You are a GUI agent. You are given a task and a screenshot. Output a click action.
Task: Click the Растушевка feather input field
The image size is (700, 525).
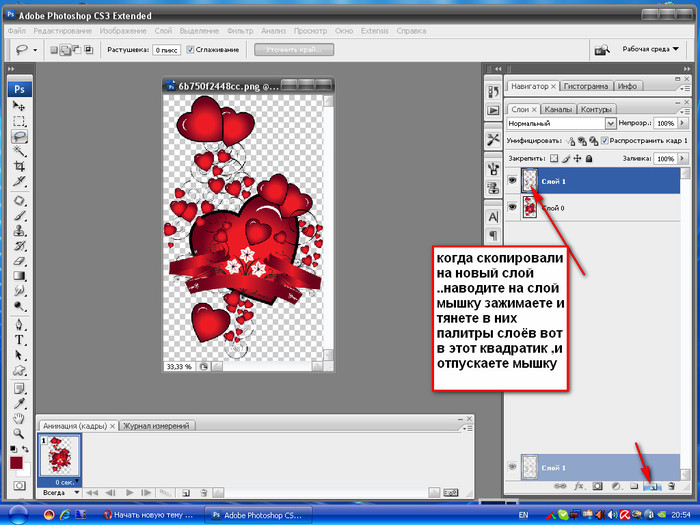tap(165, 49)
